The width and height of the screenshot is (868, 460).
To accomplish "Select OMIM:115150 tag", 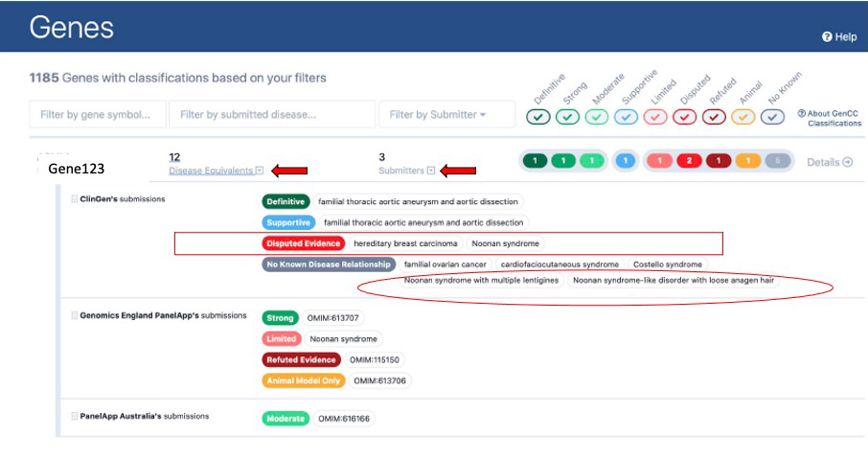I will 375,359.
